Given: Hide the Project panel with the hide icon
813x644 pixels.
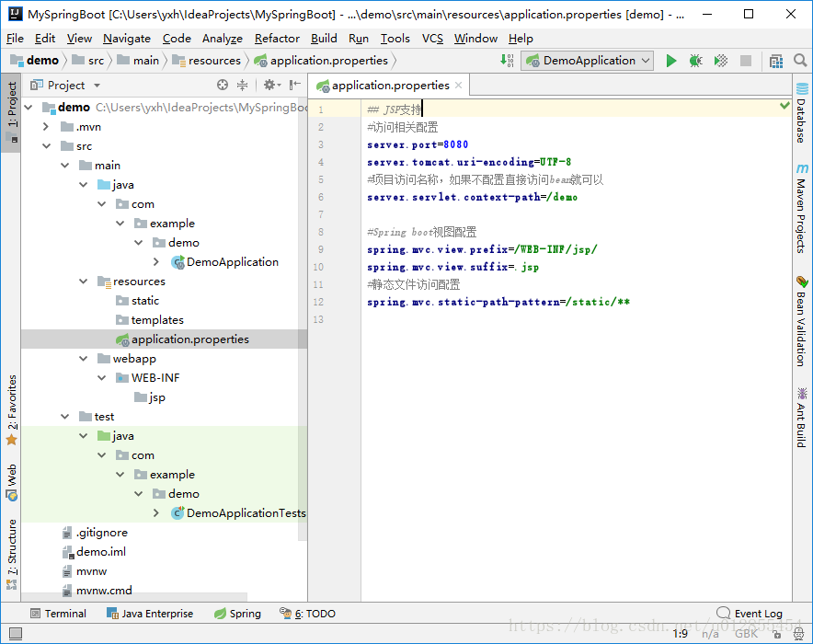Looking at the screenshot, I should tap(295, 85).
